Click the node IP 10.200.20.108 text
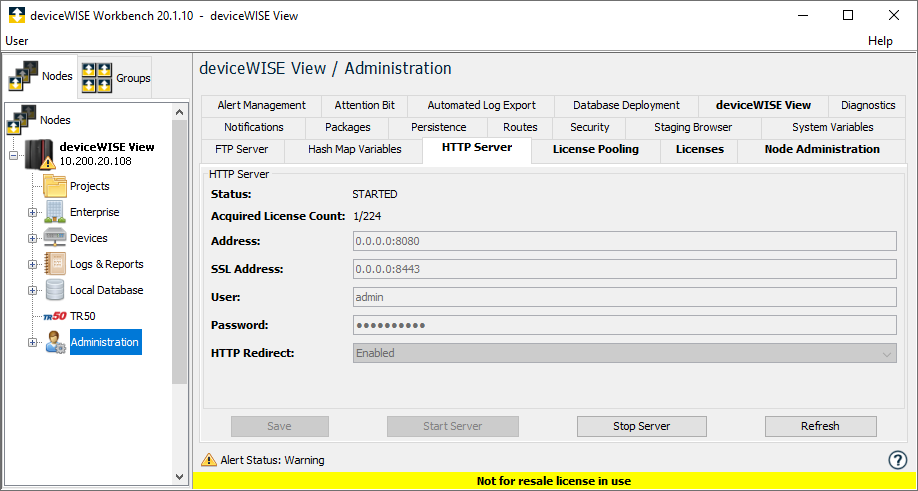The width and height of the screenshot is (918, 491). [x=95, y=162]
